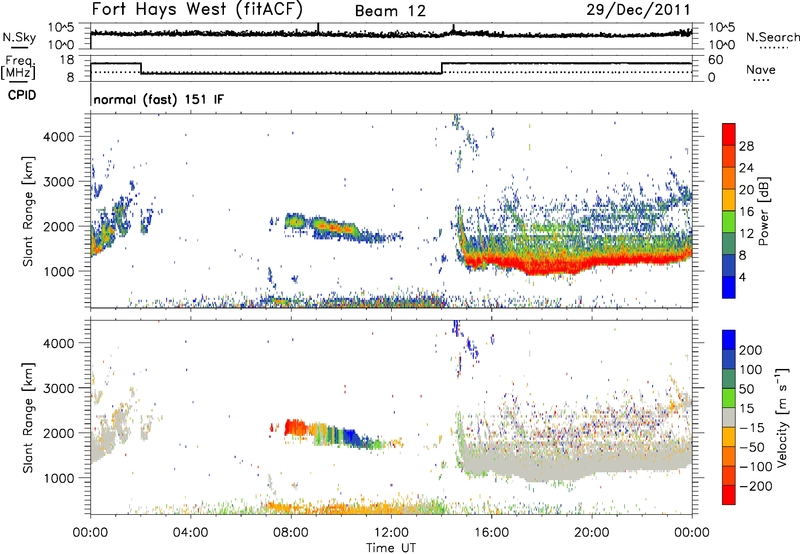Click the '12:00' time tick label
Image resolution: width=800 pixels, height=554 pixels.
pyautogui.click(x=391, y=533)
